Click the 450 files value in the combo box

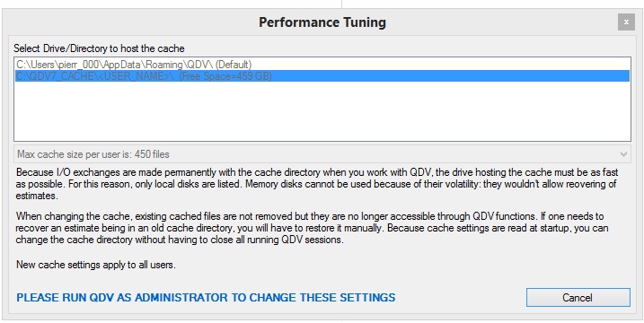pos(152,154)
